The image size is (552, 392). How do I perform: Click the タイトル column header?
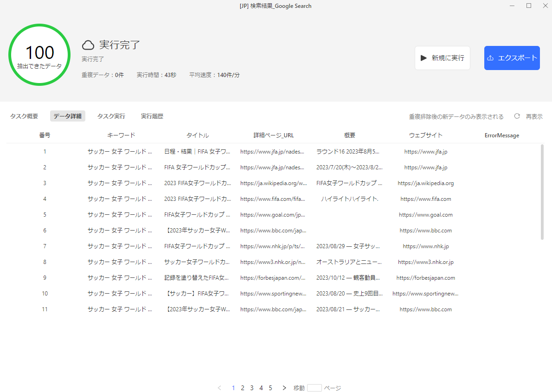198,135
